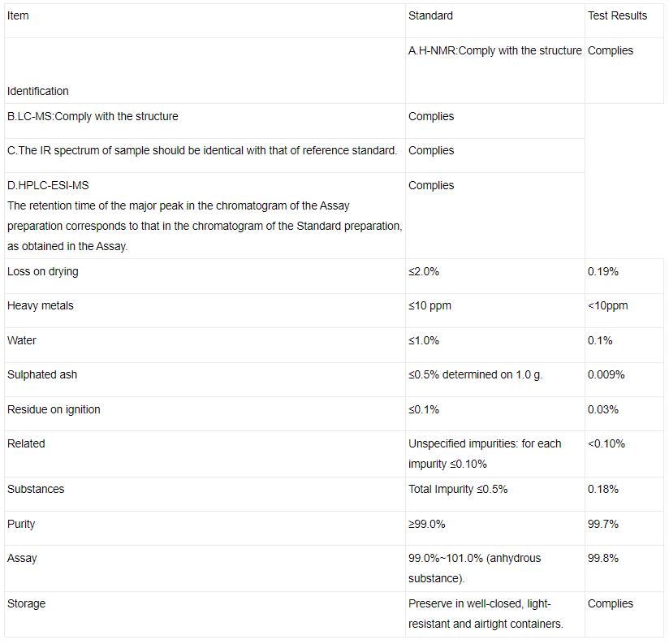Click the "Standard" column header
The width and height of the screenshot is (669, 644).
pyautogui.click(x=430, y=15)
